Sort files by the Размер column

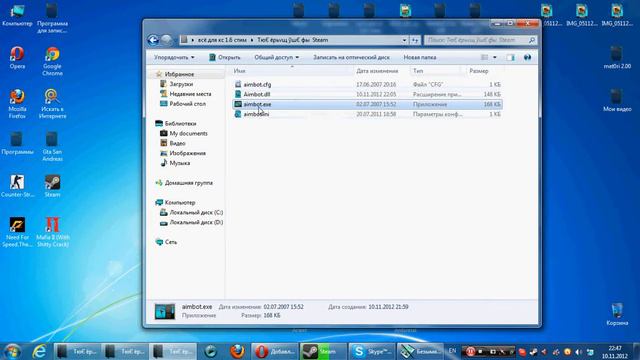click(x=484, y=71)
